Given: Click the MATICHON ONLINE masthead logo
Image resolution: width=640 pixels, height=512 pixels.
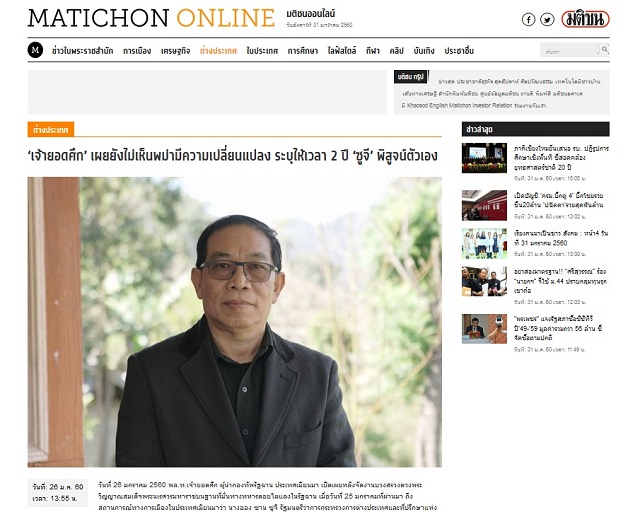Looking at the screenshot, I should (151, 18).
